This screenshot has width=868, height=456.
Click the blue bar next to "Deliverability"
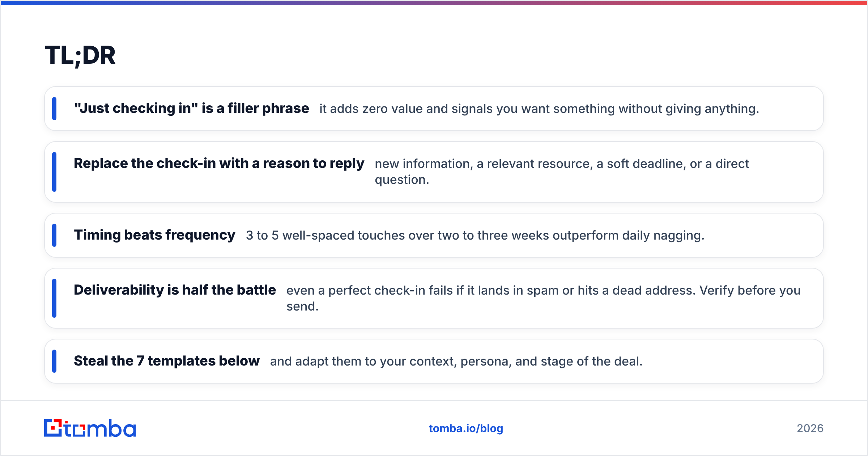(x=54, y=298)
